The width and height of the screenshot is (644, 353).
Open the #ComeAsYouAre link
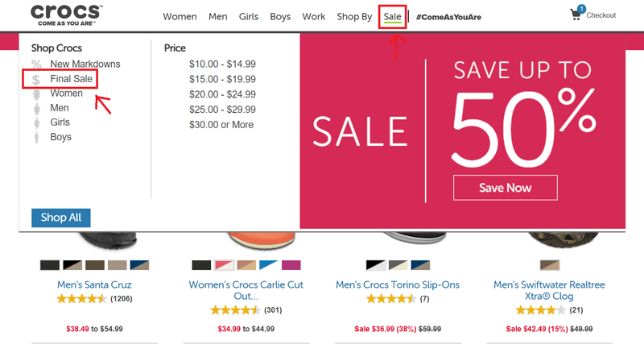pos(448,17)
